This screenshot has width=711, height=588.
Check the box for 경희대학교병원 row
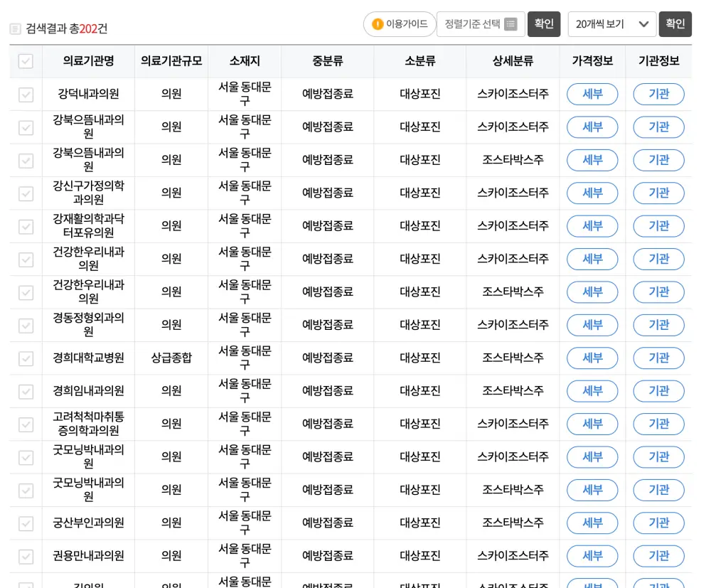[x=26, y=358]
